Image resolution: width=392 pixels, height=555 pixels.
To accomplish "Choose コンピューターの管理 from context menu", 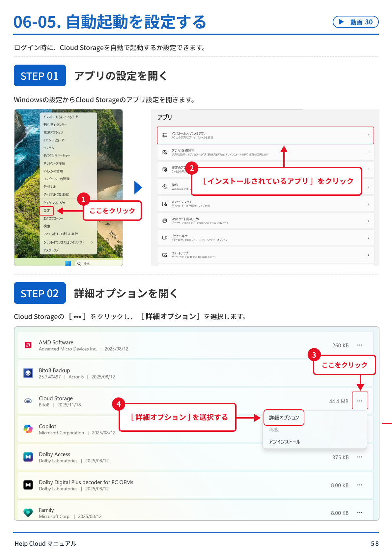I will tap(56, 179).
